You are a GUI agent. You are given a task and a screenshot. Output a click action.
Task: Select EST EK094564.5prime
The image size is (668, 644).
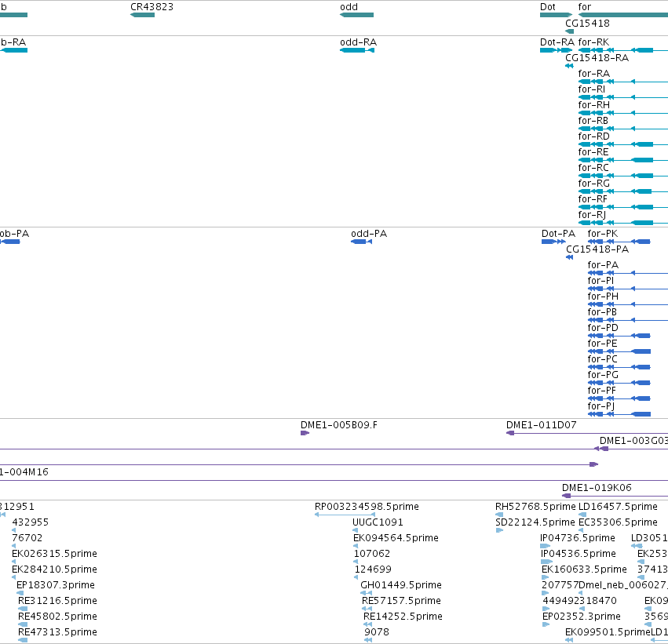tap(356, 546)
